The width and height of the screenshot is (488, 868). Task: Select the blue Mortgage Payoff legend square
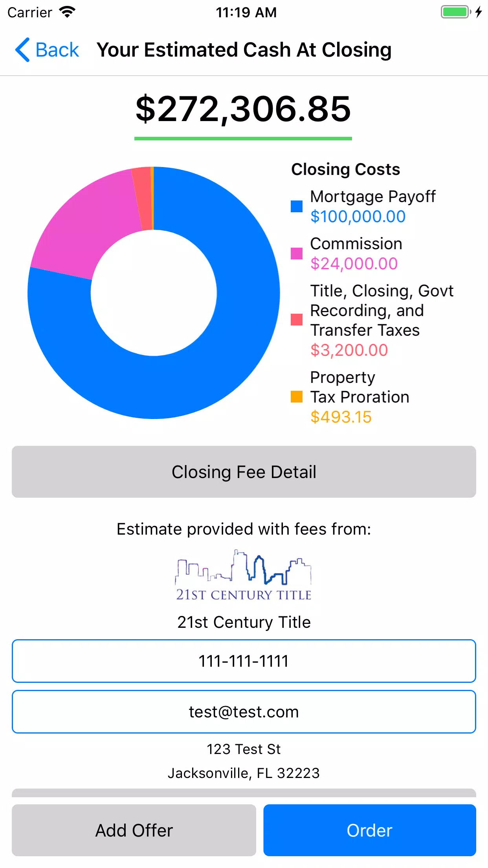[x=297, y=206]
